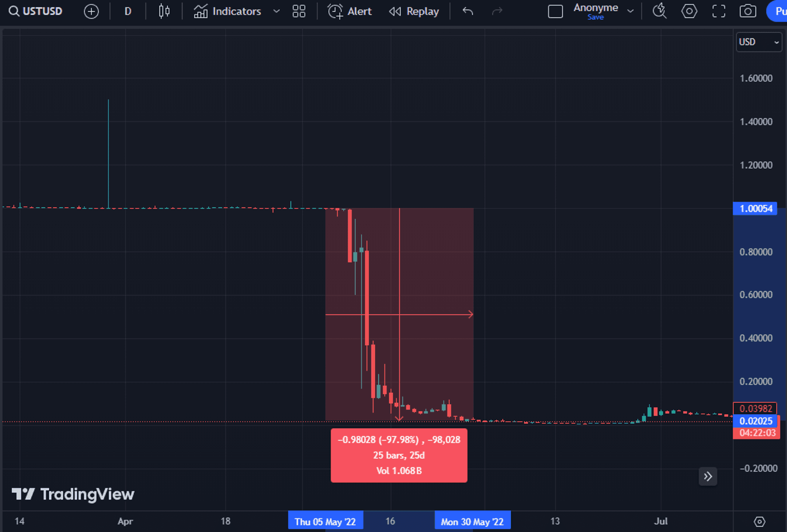Click the measurement result box -97.98%
The width and height of the screenshot is (787, 532).
pos(399,455)
